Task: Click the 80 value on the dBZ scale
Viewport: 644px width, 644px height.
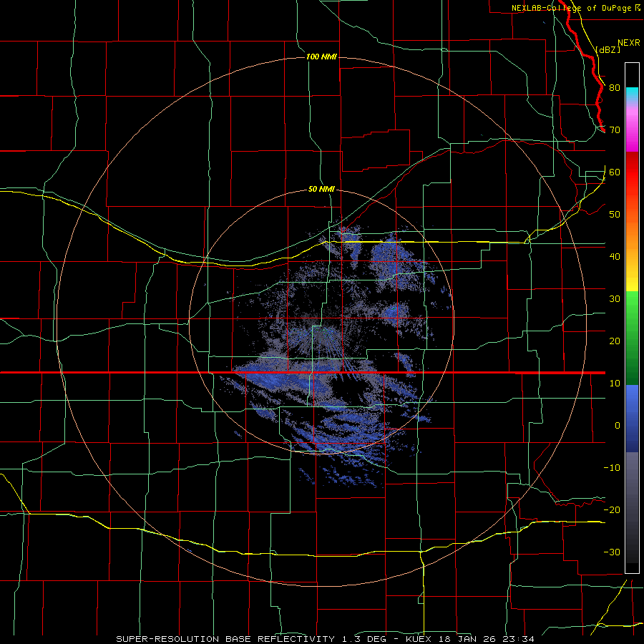Action: (x=615, y=88)
